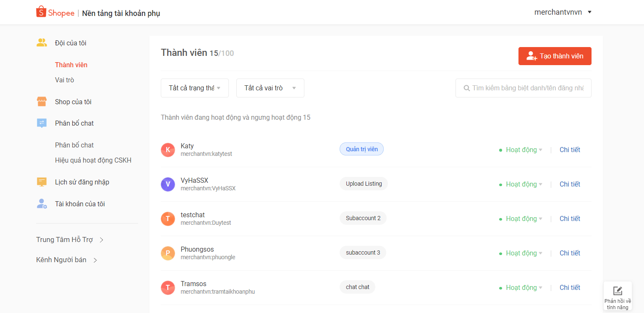Click VyHaSSX's V avatar

(x=168, y=184)
